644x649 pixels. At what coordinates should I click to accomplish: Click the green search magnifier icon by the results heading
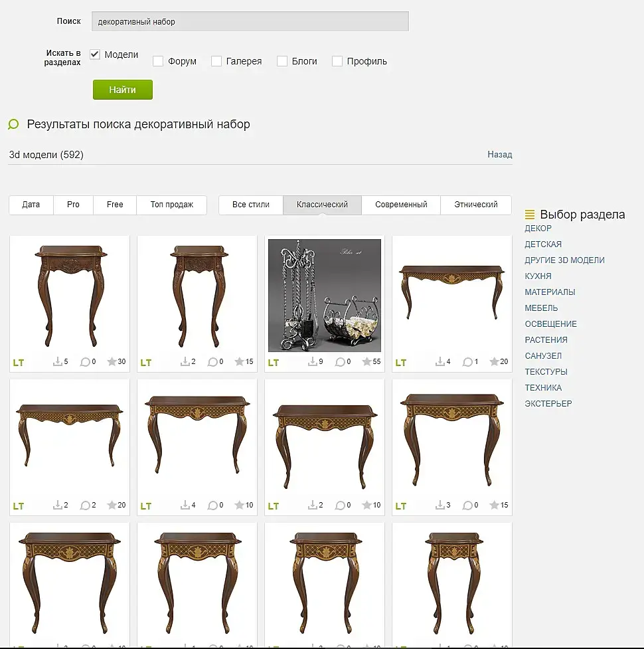[13, 124]
